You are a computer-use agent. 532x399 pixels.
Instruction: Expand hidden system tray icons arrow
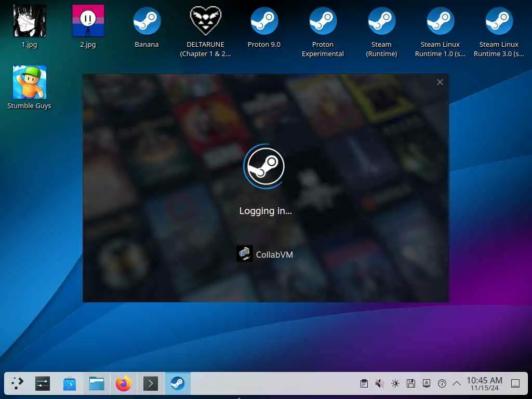click(457, 383)
